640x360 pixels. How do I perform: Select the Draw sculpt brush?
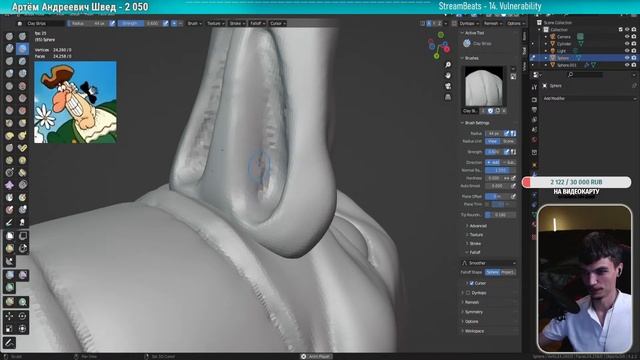click(x=9, y=36)
